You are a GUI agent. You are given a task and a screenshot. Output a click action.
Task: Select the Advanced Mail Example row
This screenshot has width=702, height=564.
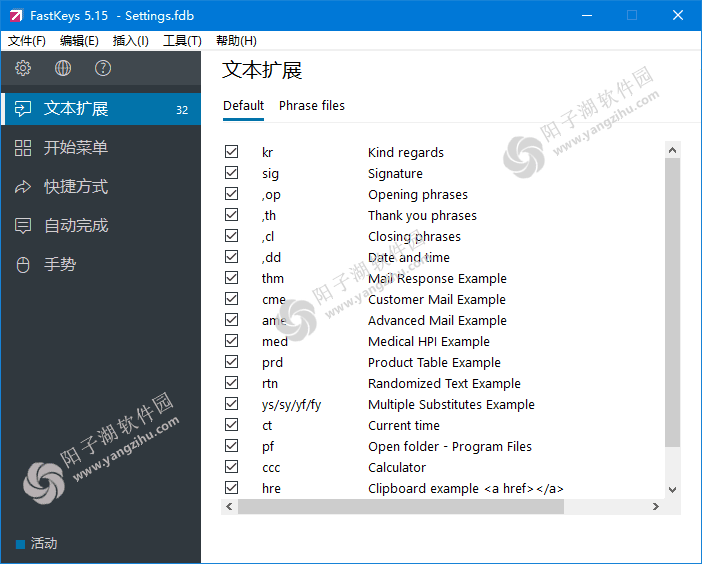point(443,320)
